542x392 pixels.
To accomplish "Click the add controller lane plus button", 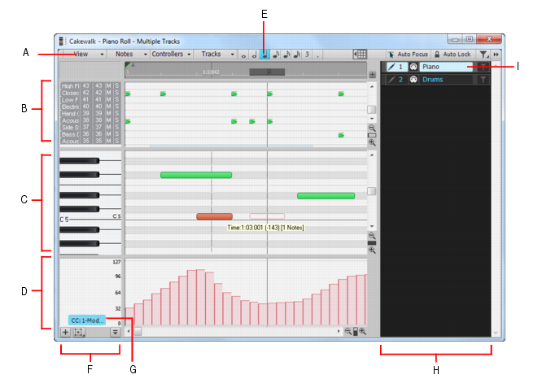I will 65,333.
